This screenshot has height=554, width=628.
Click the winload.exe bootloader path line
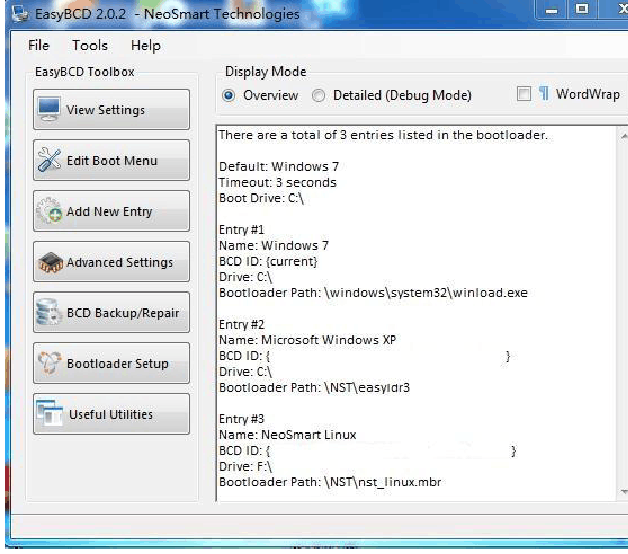373,293
